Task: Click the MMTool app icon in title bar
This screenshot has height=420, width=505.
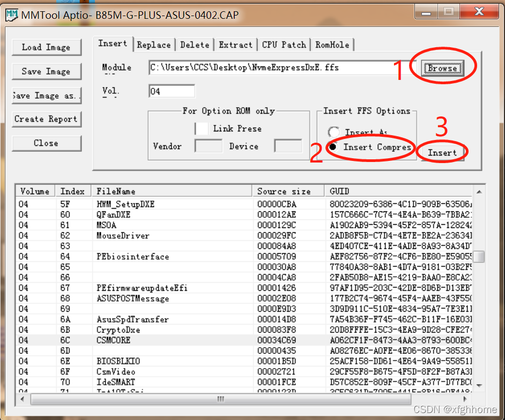Action: click(x=12, y=15)
